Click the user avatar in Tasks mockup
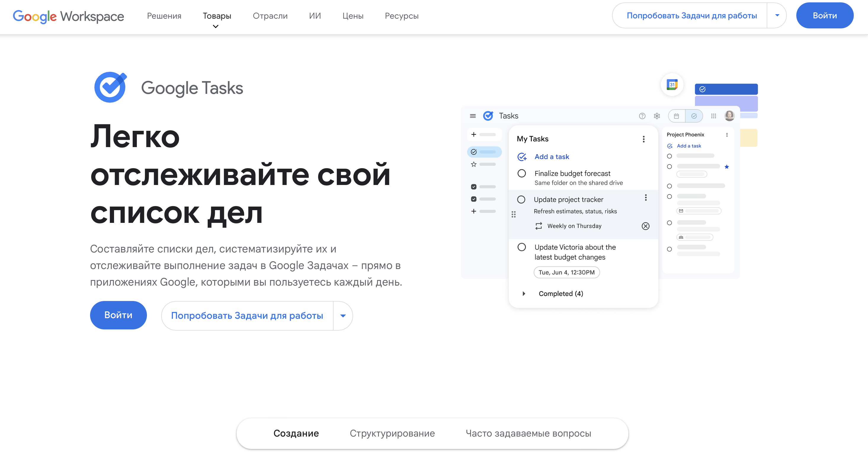Screen dimensions: 868x470 730,116
